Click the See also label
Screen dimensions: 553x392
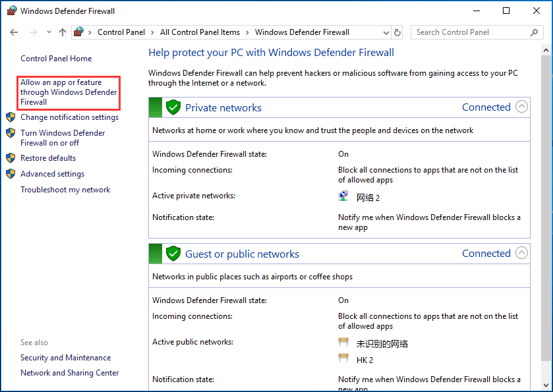[34, 343]
